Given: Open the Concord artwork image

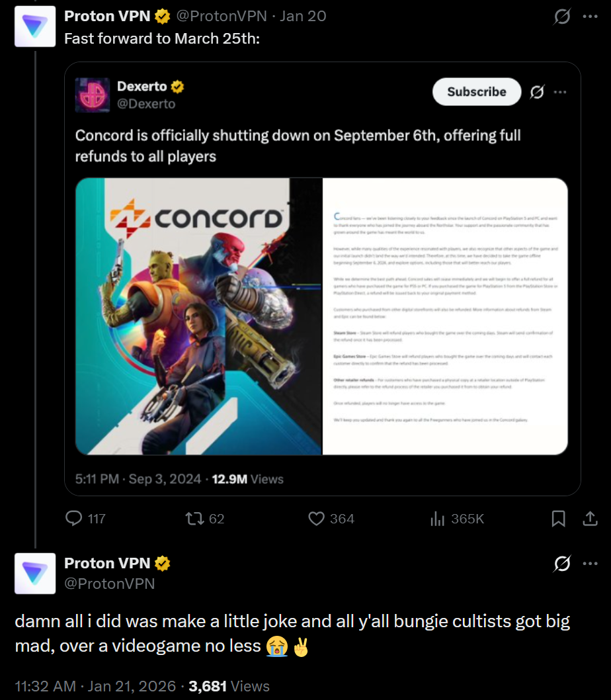Looking at the screenshot, I should tap(198, 316).
